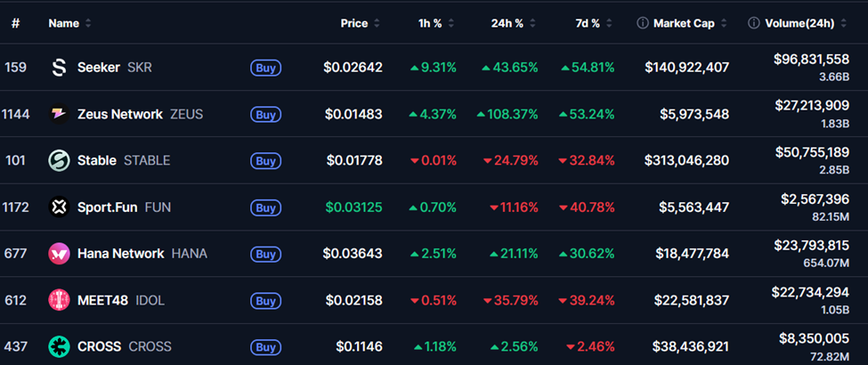Screen dimensions: 868x365
Task: Click the Volume(24h) info icon
Action: [x=754, y=23]
